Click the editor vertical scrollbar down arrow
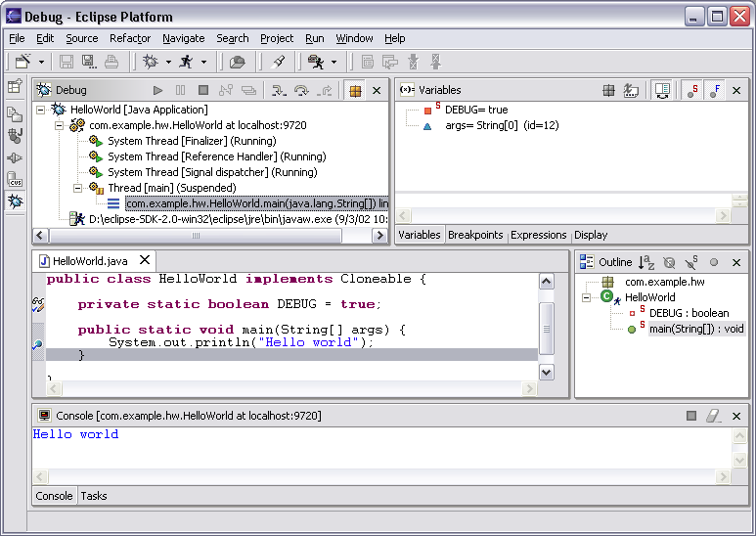The height and width of the screenshot is (536, 756). coord(547,372)
